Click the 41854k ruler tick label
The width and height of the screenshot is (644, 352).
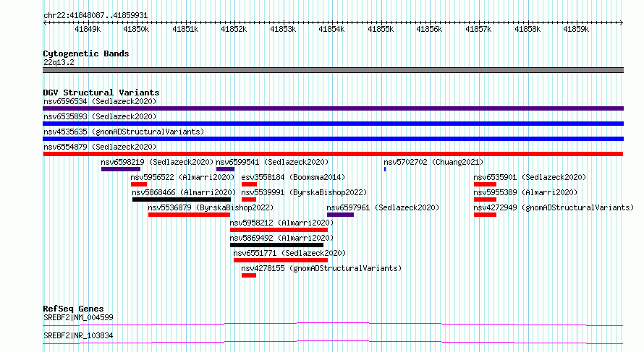[331, 29]
